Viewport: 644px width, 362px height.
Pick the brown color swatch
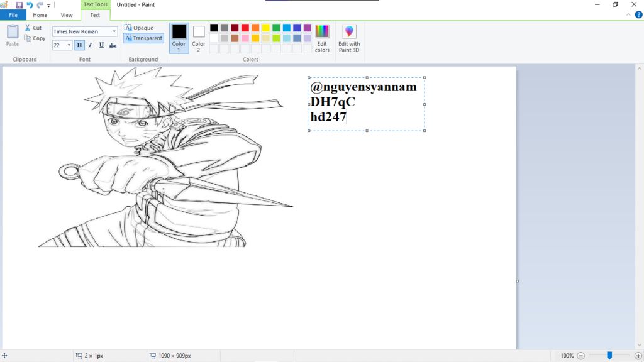click(235, 38)
